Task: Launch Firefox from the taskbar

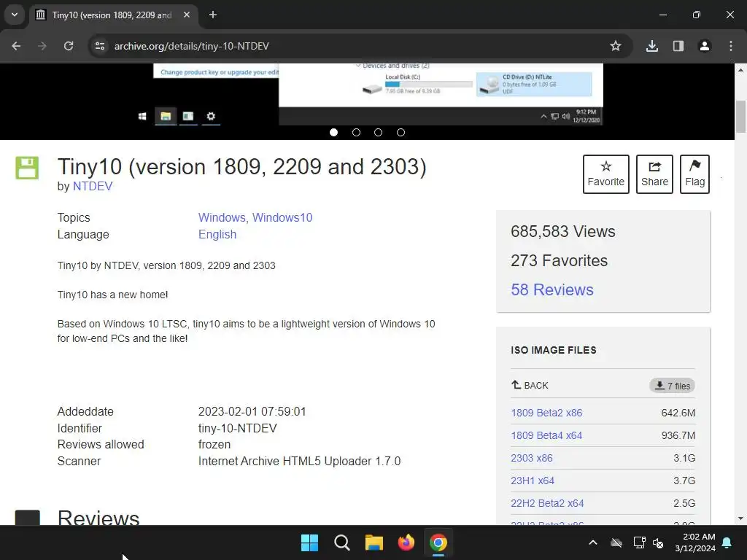Action: point(406,542)
